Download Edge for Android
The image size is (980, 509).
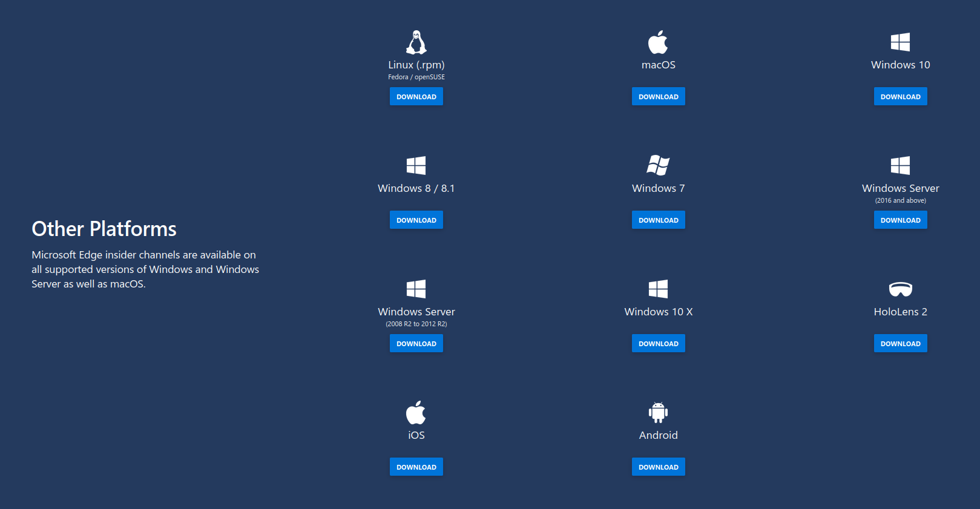pyautogui.click(x=659, y=467)
